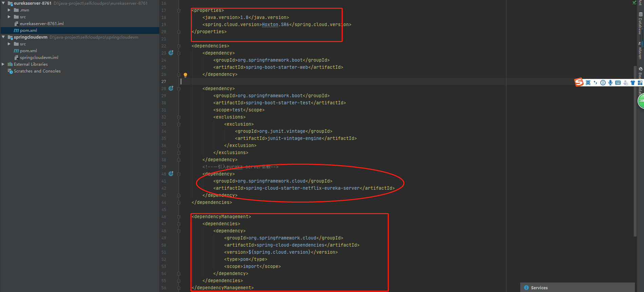This screenshot has width=644, height=292.
Task: Fold the dependencyManagement block at line 46
Action: (x=179, y=217)
